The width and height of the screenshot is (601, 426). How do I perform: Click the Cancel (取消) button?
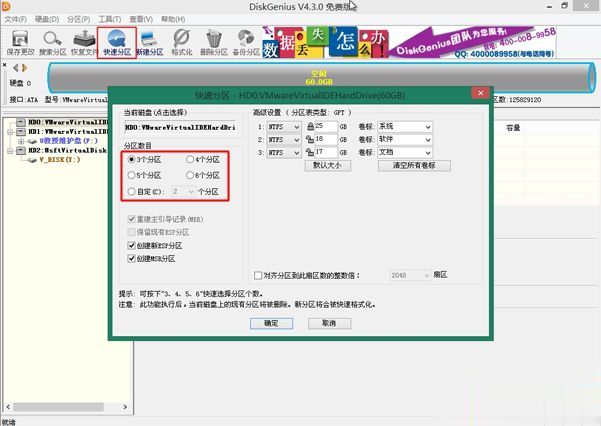[329, 323]
